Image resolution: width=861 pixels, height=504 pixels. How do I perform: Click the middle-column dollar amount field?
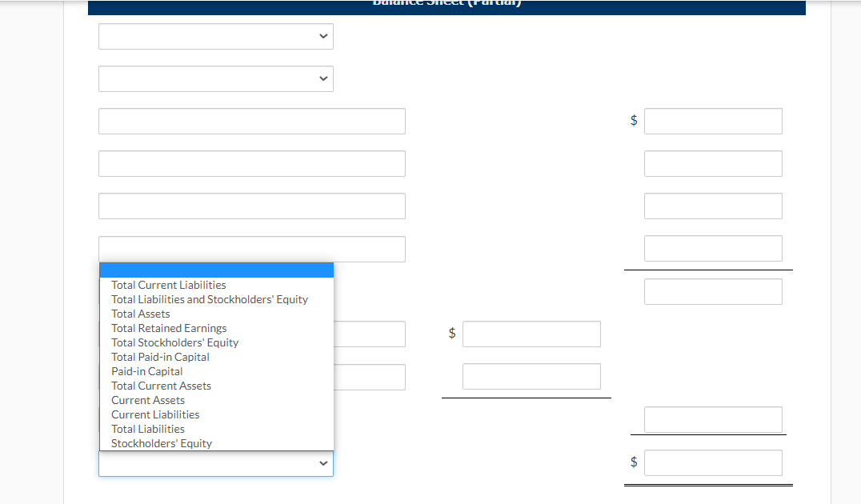click(x=531, y=334)
